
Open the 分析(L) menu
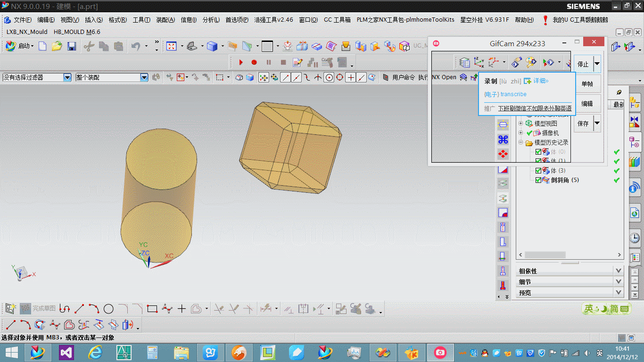211,20
